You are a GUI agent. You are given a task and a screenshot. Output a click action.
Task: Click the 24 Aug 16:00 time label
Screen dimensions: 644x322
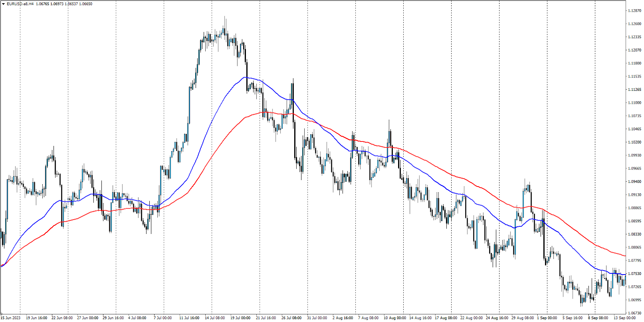click(x=497, y=318)
